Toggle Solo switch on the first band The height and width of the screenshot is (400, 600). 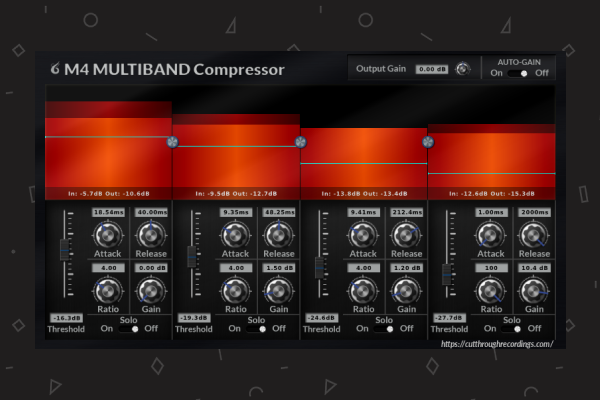pos(128,328)
